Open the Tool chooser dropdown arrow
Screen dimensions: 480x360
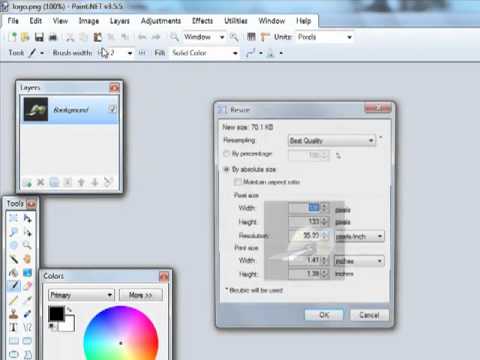click(x=42, y=53)
